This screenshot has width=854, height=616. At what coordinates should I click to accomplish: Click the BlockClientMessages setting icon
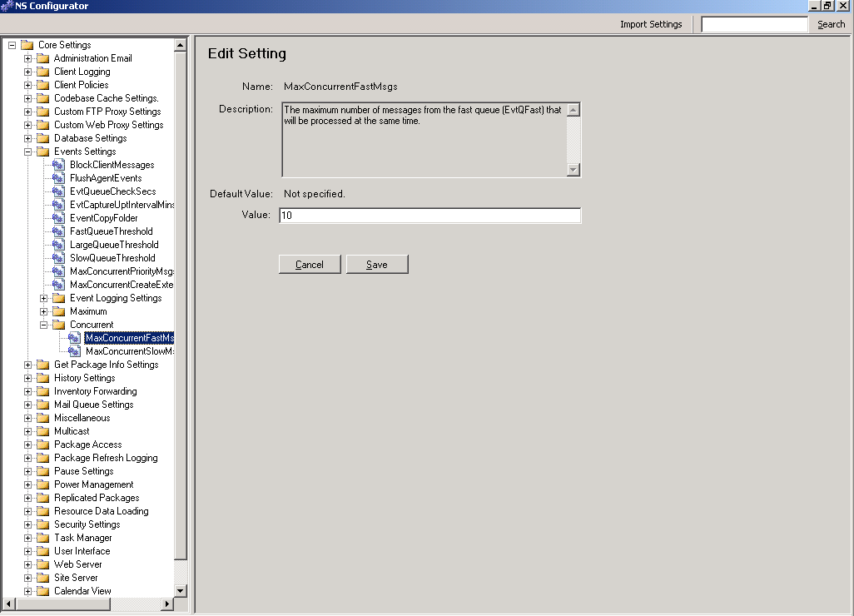pos(58,165)
